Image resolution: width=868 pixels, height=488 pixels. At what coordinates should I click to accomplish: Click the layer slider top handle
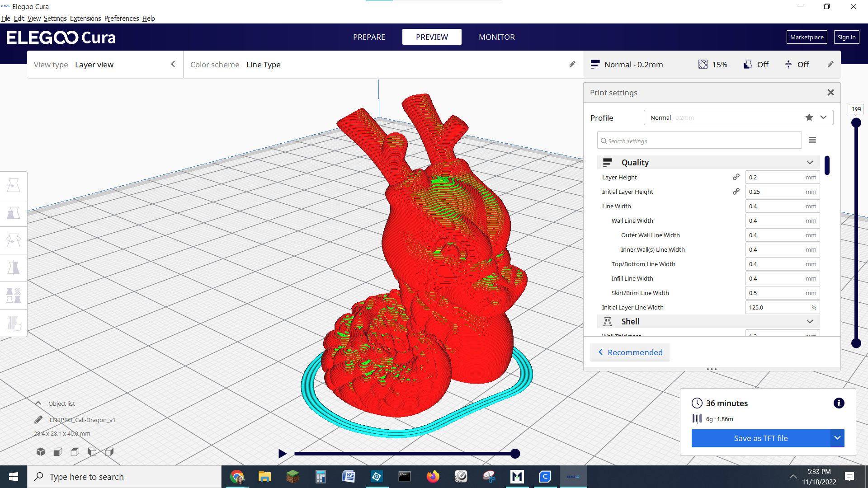856,122
